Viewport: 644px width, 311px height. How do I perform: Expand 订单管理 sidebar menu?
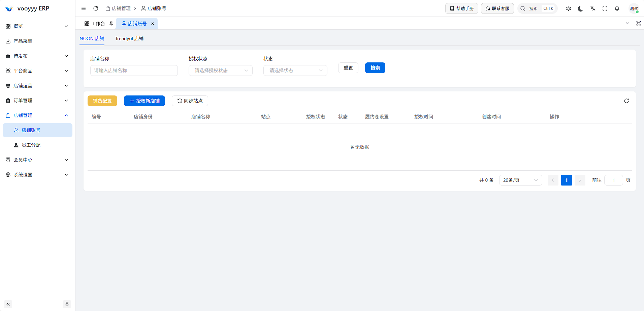[x=37, y=101]
